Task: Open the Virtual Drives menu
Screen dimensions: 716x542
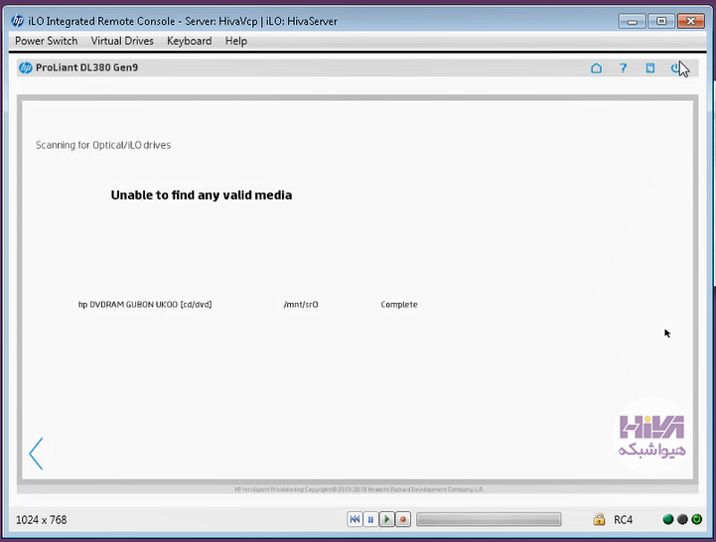Action: point(122,41)
